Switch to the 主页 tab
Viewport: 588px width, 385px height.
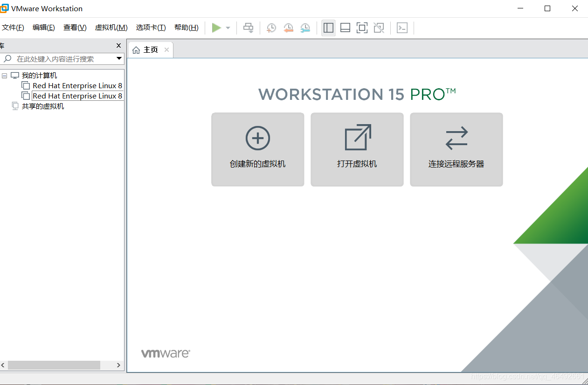150,50
